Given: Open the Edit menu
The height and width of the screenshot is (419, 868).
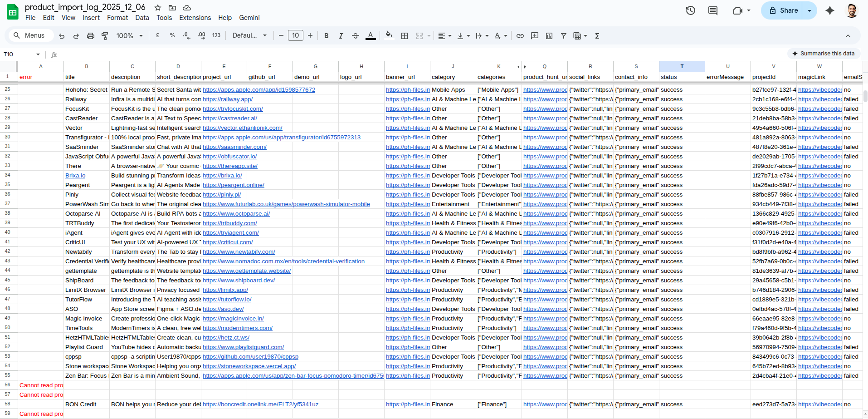Looking at the screenshot, I should pos(49,18).
